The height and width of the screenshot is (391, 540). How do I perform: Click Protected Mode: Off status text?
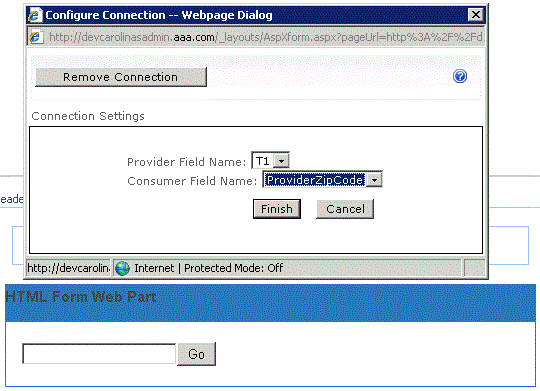pyautogui.click(x=233, y=268)
